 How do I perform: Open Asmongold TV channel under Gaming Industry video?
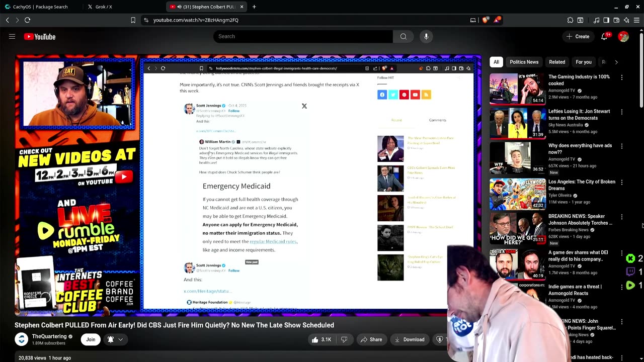pyautogui.click(x=561, y=90)
